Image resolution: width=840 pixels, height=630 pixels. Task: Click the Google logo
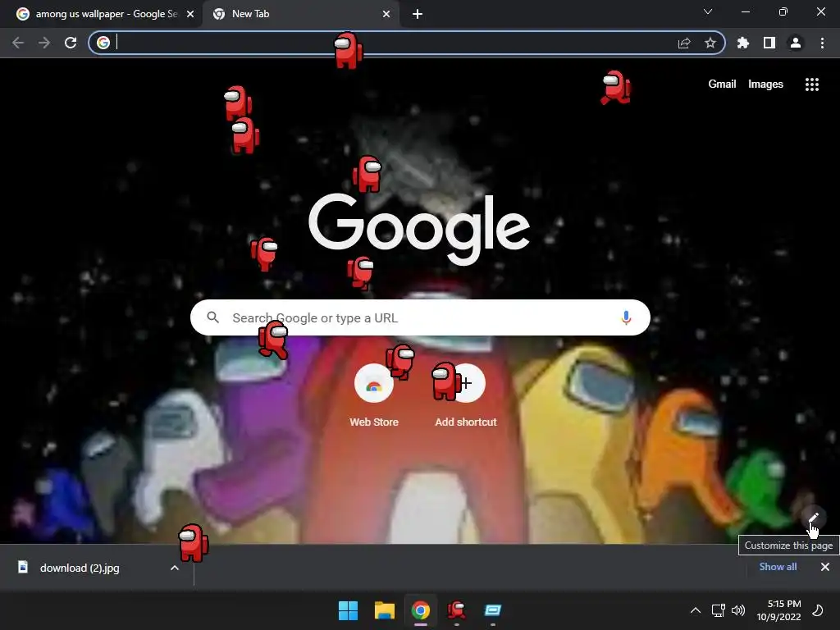(x=419, y=229)
